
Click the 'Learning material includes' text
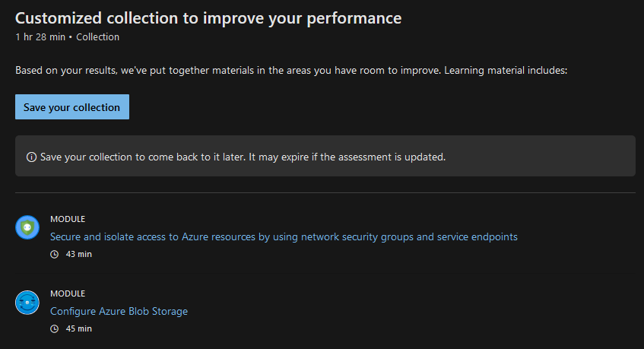506,71
